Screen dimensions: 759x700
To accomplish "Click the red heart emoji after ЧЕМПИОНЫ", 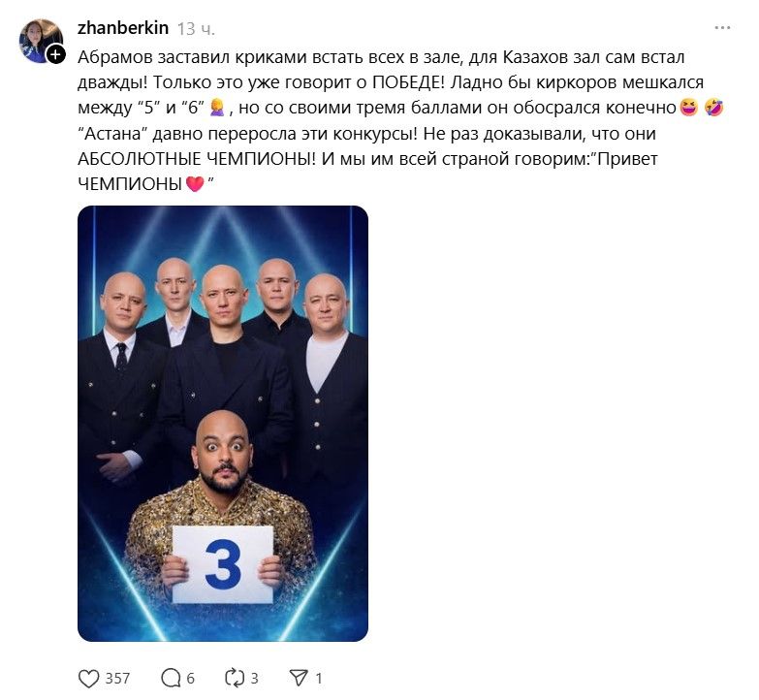I will pos(195,184).
